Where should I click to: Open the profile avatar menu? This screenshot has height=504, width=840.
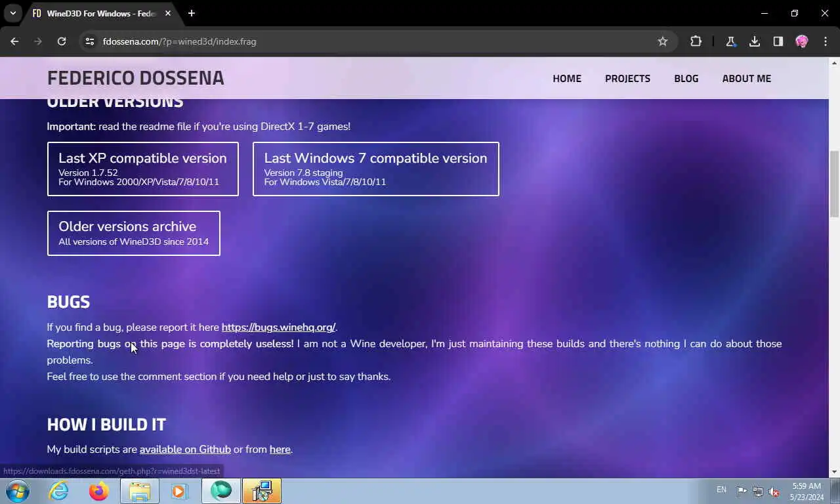tap(802, 41)
